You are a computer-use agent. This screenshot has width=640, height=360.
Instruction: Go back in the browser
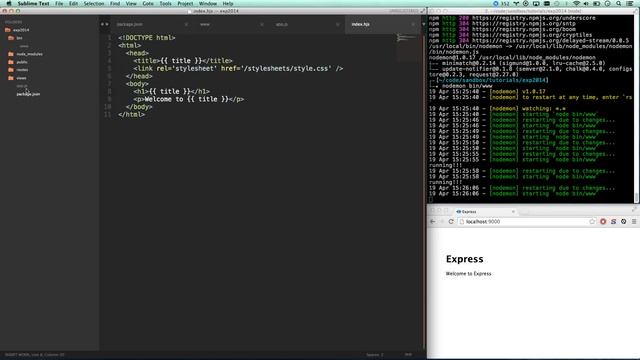coord(433,222)
